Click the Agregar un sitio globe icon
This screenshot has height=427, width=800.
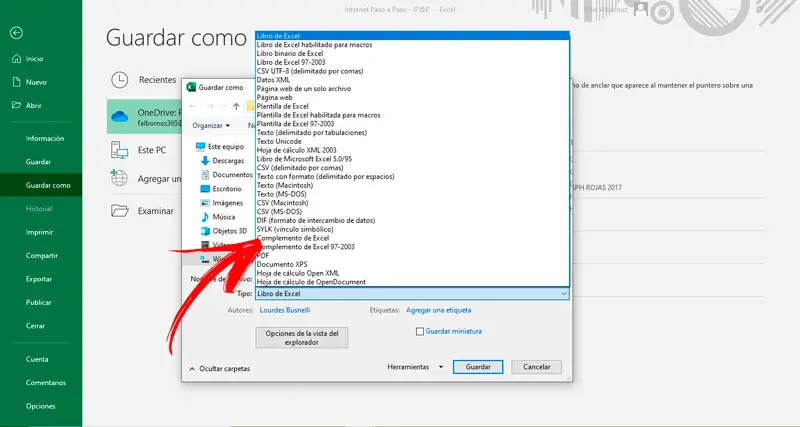point(119,178)
